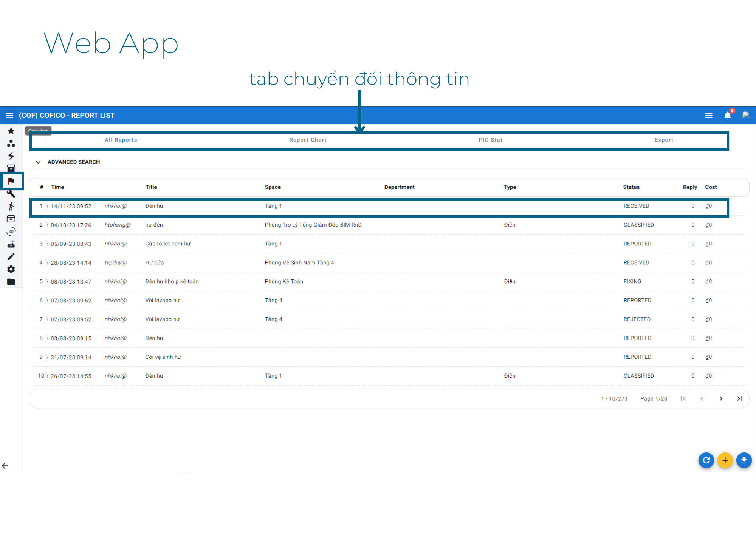Open the 3D rotation sidebar icon
The width and height of the screenshot is (756, 534).
(x=11, y=232)
